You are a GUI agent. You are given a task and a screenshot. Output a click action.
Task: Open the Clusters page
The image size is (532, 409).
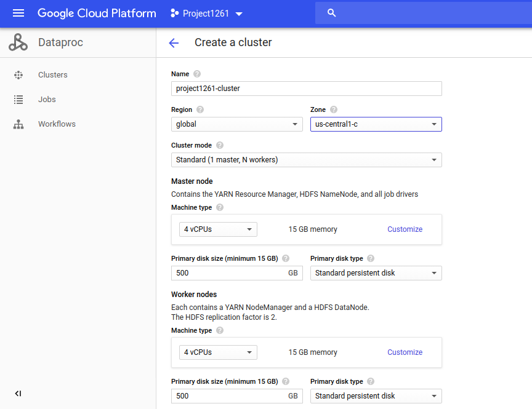52,75
